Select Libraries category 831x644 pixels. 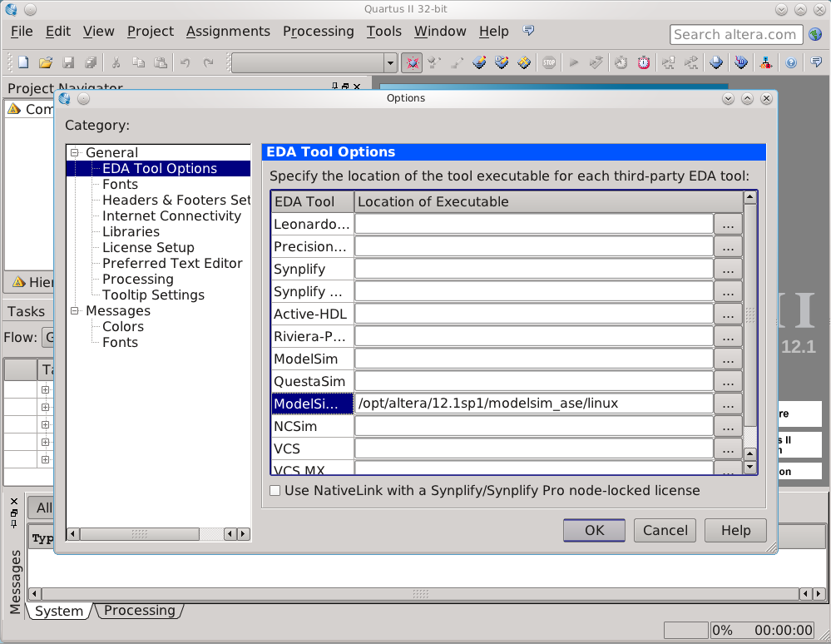pyautogui.click(x=131, y=232)
